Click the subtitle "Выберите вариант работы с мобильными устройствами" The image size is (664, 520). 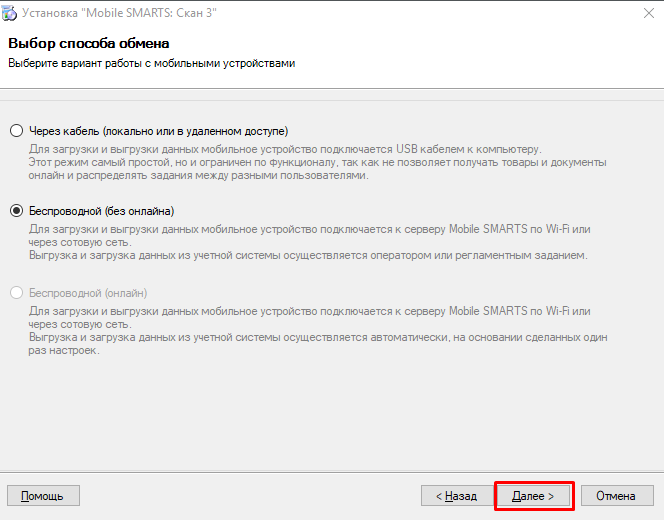pyautogui.click(x=152, y=64)
